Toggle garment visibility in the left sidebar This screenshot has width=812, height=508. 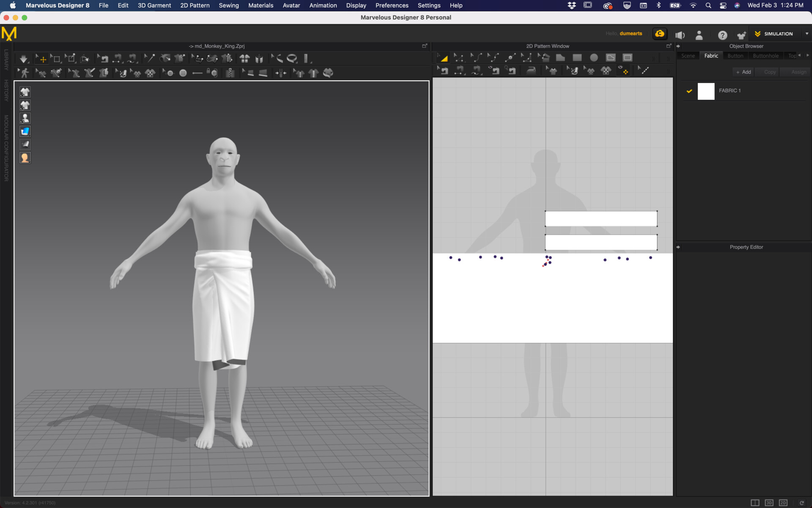point(25,92)
